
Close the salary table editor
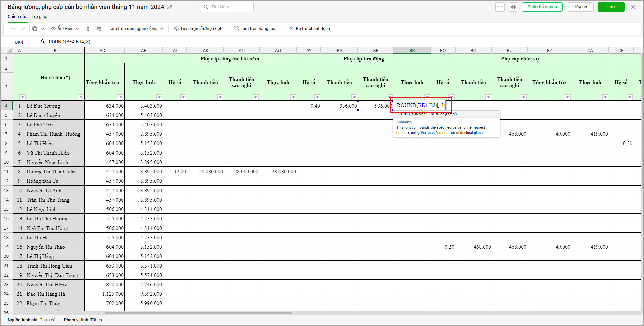[633, 7]
